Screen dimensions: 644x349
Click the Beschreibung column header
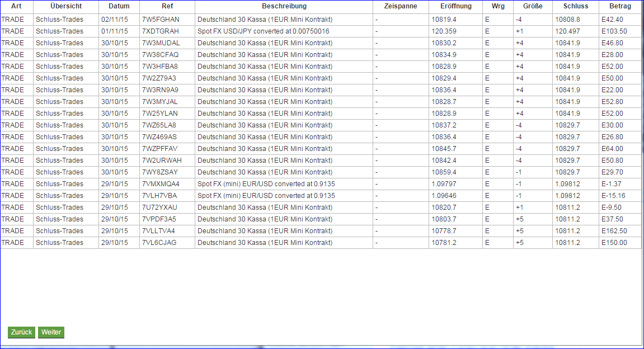pyautogui.click(x=283, y=7)
